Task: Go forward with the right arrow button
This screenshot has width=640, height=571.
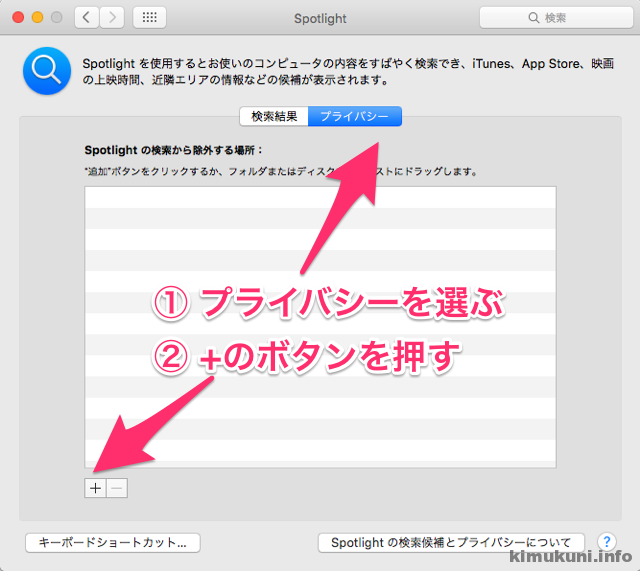Action: [112, 18]
